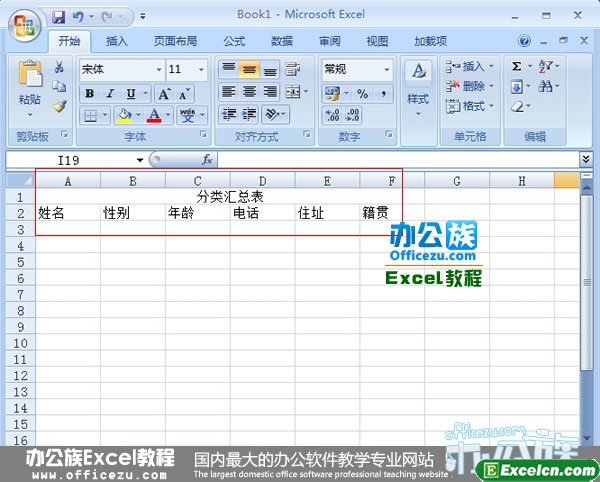Screen dimensions: 600x482
Task: Open the Styles gallery button
Action: pos(418,90)
